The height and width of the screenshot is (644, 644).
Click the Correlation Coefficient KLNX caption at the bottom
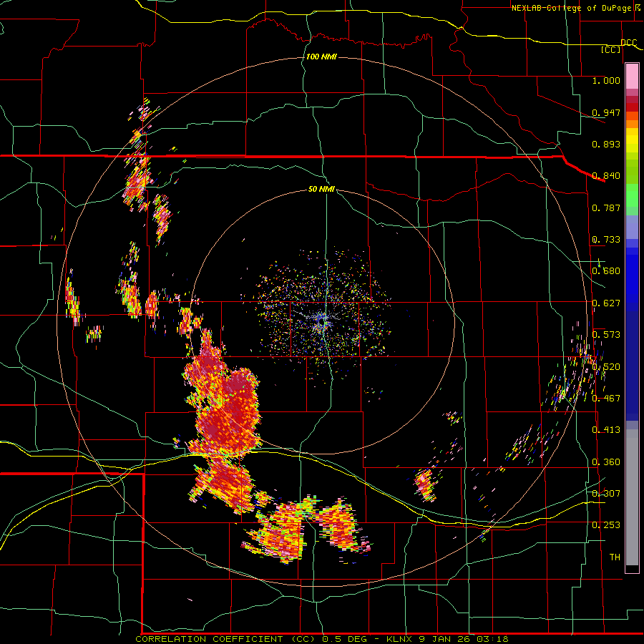321,639
